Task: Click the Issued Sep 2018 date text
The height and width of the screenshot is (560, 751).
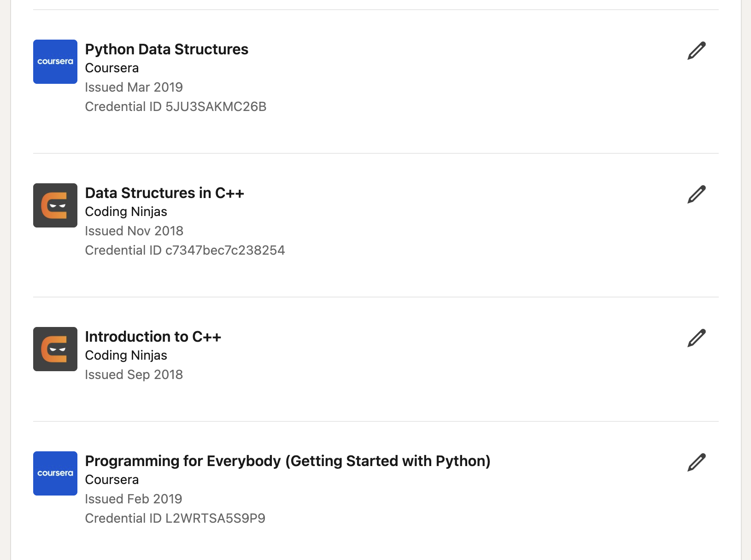Action: click(134, 375)
